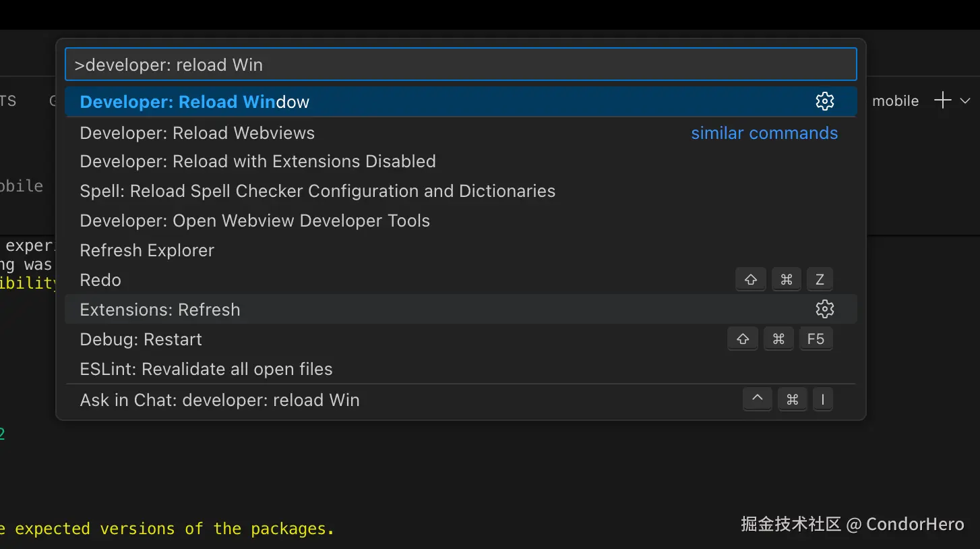Click the Z key badge on Redo
Viewport: 980px width, 549px height.
point(820,280)
